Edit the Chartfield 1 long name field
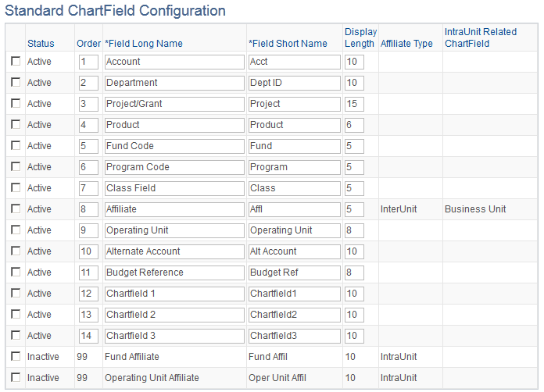Image resolution: width=544 pixels, height=392 pixels. [174, 294]
